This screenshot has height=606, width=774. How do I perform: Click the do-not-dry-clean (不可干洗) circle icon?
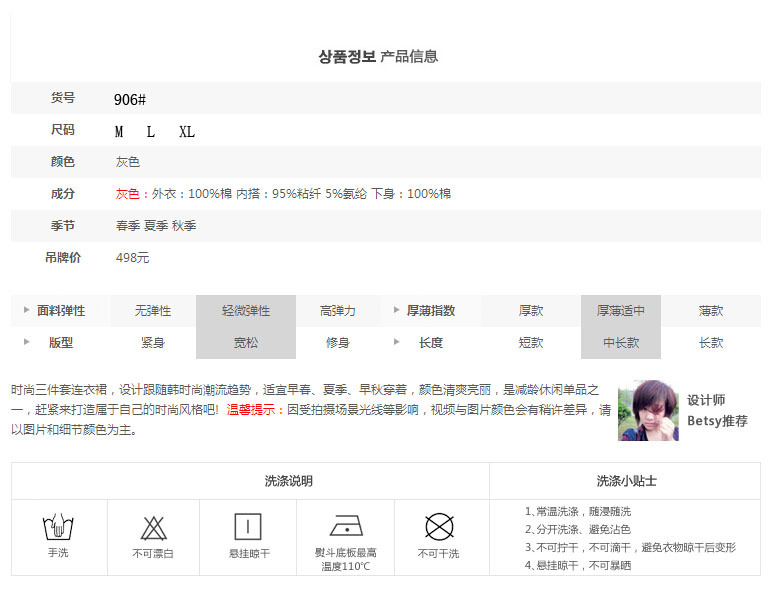tap(439, 527)
